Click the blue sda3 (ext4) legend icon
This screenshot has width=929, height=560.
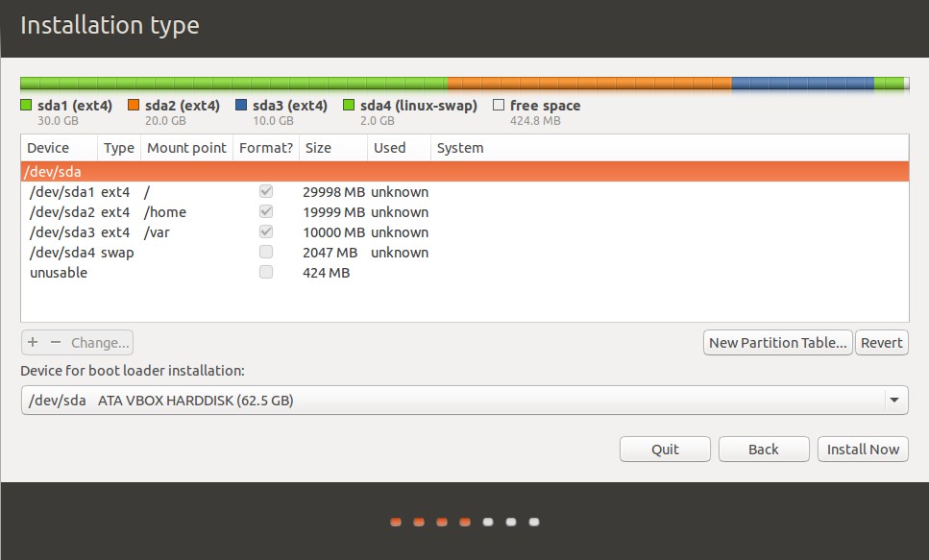coord(241,105)
